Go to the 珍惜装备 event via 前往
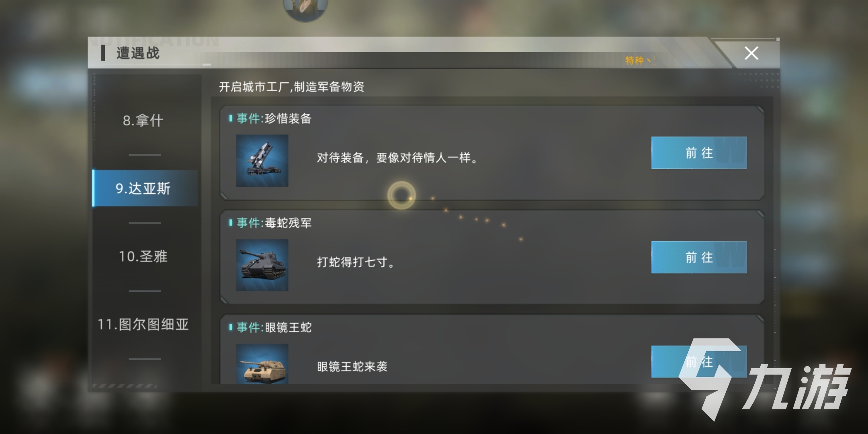868x434 pixels. pos(699,153)
